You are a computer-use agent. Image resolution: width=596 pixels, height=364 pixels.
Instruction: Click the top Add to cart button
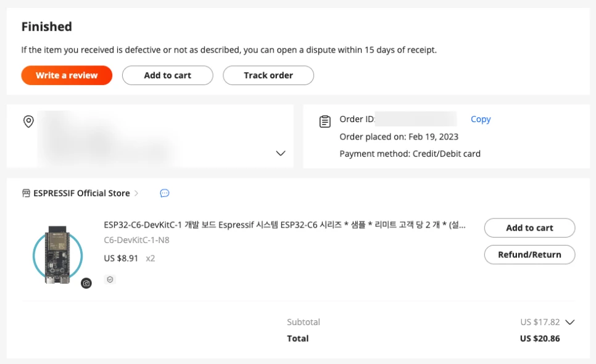[x=167, y=75]
